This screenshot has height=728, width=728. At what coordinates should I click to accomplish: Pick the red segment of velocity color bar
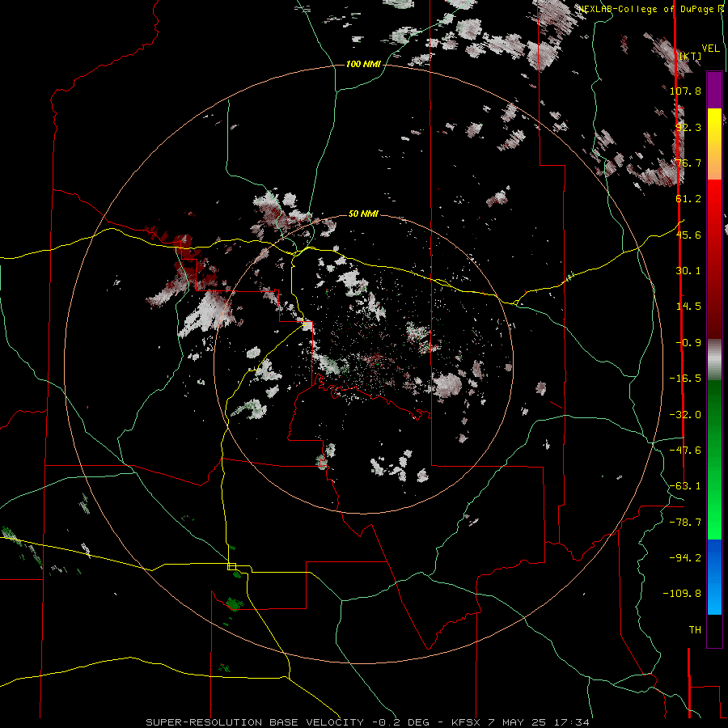click(714, 259)
